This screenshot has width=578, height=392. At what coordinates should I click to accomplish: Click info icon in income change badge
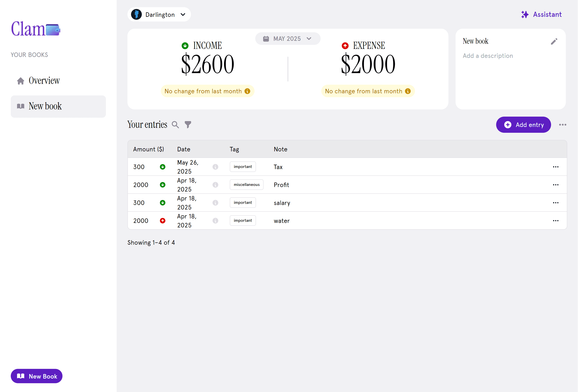click(247, 91)
